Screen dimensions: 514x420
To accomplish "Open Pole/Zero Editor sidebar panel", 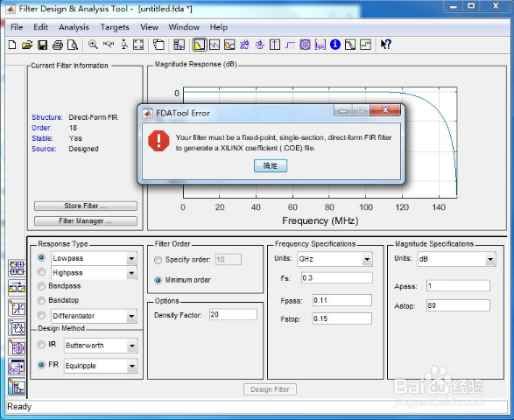I will 17,347.
